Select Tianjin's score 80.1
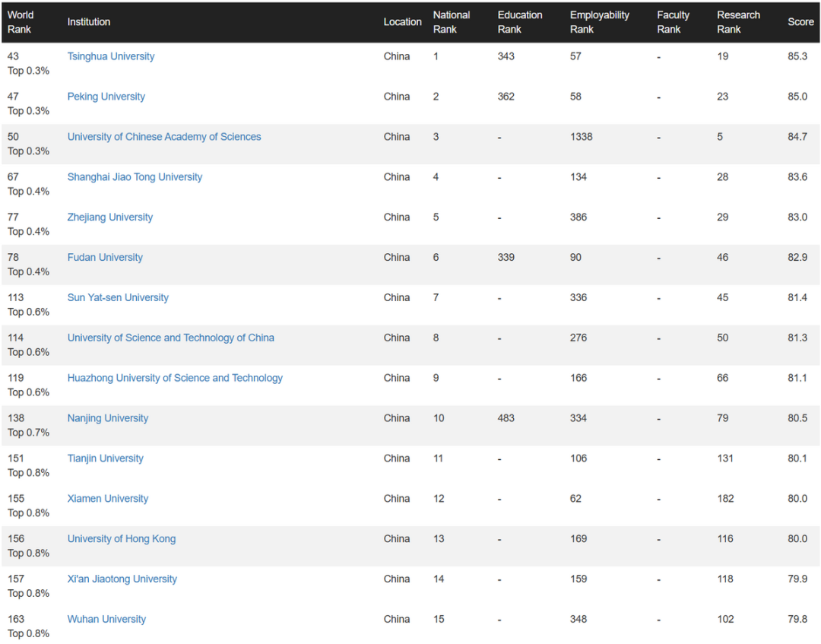 pos(797,458)
